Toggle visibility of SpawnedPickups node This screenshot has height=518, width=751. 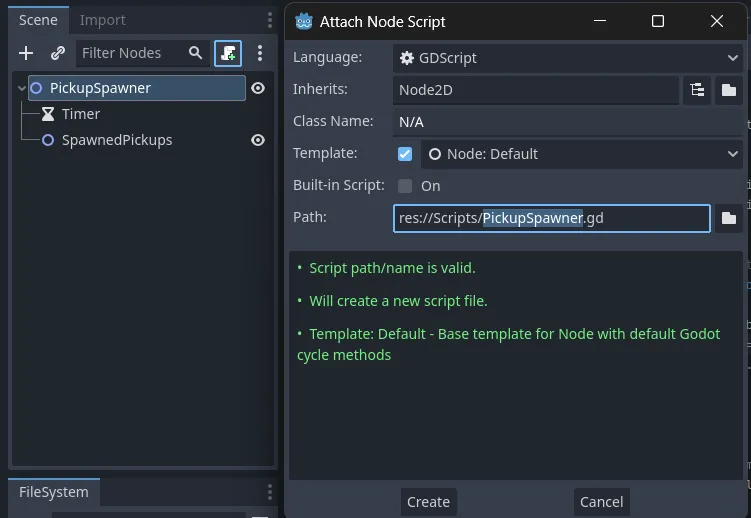coord(258,140)
